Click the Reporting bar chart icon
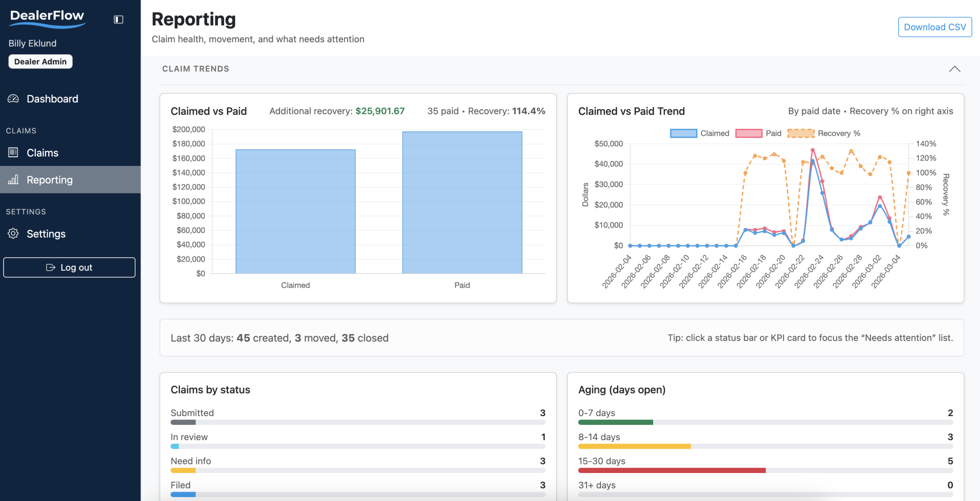The width and height of the screenshot is (980, 501). click(x=13, y=179)
